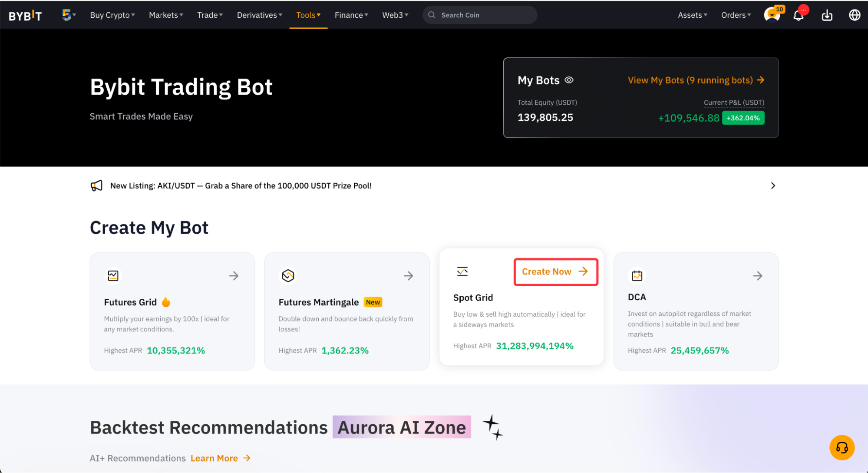This screenshot has width=868, height=473.
Task: Open the customer support headset icon
Action: pyautogui.click(x=842, y=447)
